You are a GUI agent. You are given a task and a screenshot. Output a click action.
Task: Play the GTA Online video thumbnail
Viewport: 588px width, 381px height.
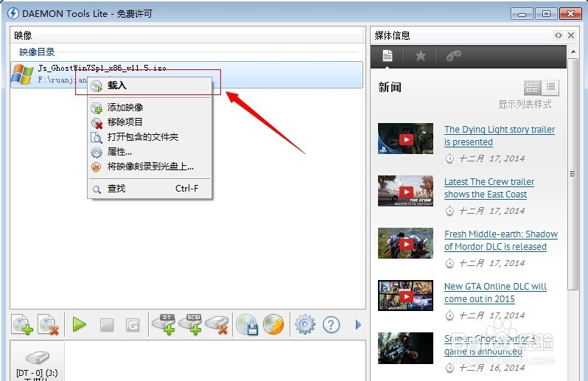tap(405, 296)
